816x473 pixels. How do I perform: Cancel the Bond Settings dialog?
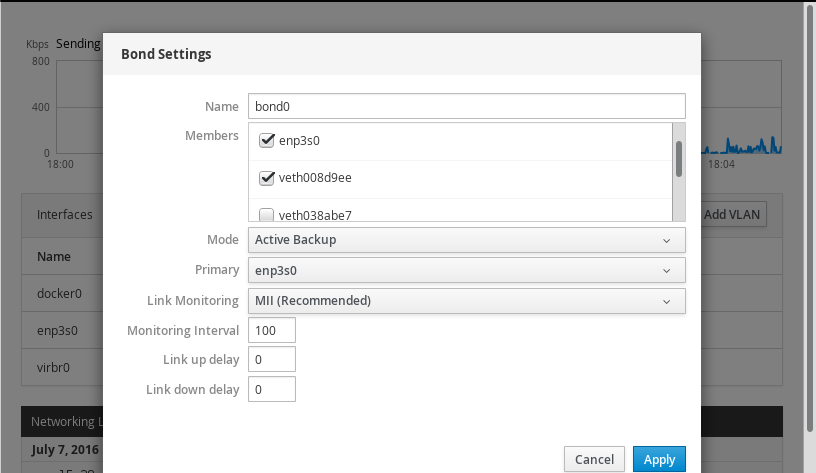click(x=594, y=459)
